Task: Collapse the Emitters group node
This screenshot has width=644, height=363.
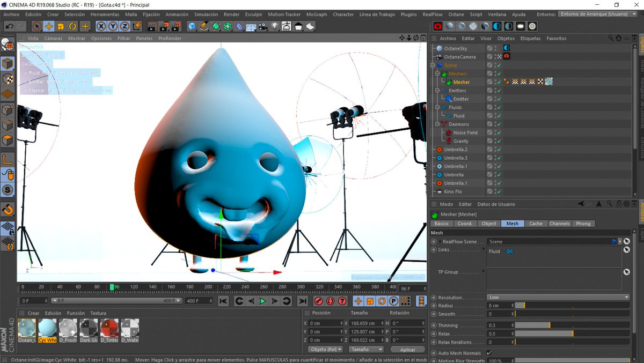Action: tap(437, 91)
